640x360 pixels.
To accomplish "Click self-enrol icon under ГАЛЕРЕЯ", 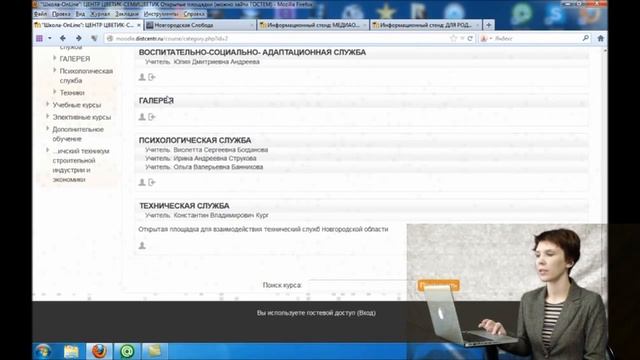I will pos(152,117).
